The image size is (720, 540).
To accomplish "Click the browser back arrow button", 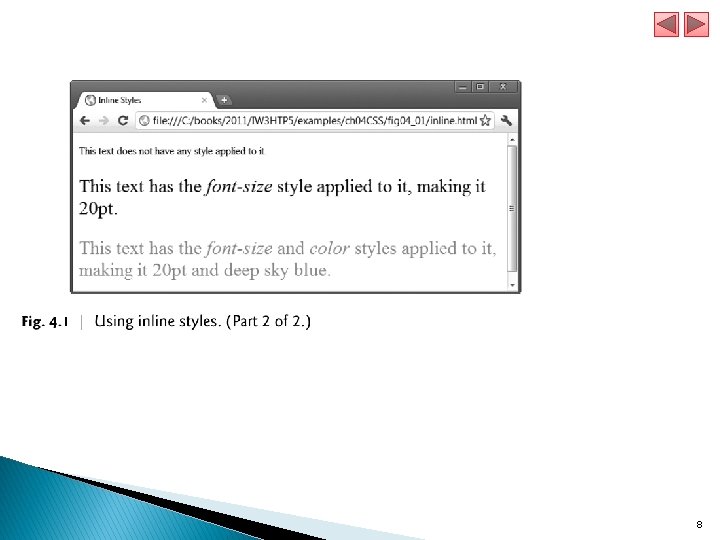I will point(84,120).
